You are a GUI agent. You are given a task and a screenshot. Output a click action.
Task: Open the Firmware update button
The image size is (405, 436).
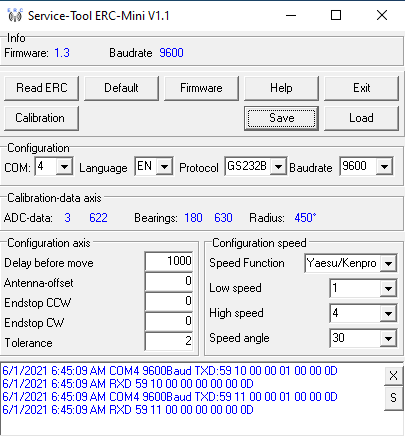(x=201, y=88)
